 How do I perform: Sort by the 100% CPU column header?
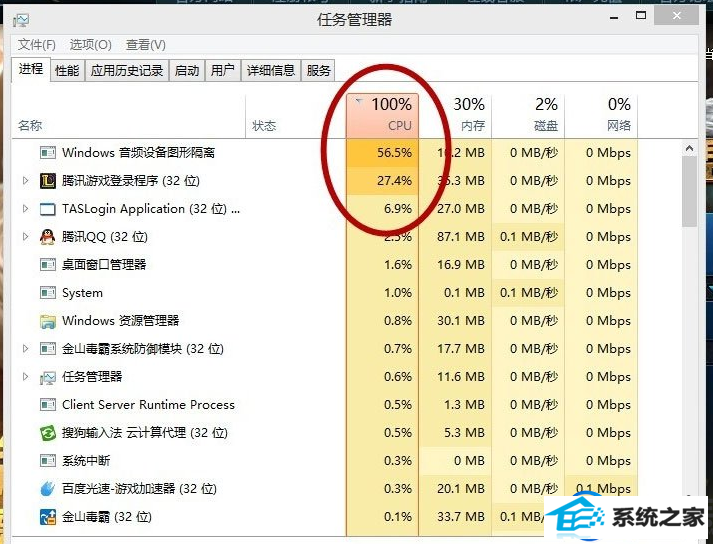tap(382, 116)
